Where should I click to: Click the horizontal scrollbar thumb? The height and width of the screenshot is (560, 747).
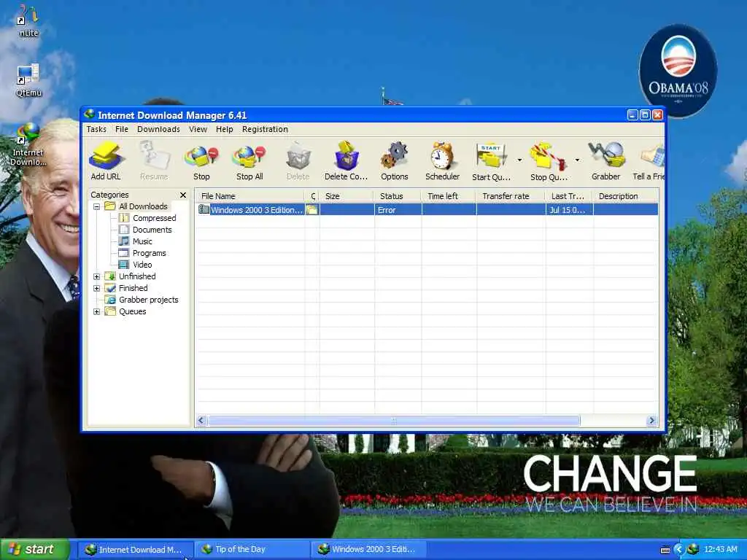pyautogui.click(x=394, y=421)
